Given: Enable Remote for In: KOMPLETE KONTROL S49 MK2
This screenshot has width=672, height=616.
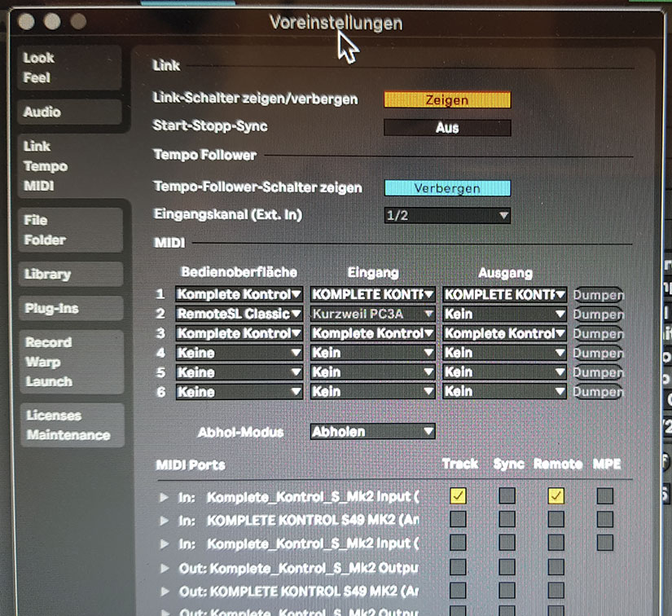Looking at the screenshot, I should [x=556, y=519].
